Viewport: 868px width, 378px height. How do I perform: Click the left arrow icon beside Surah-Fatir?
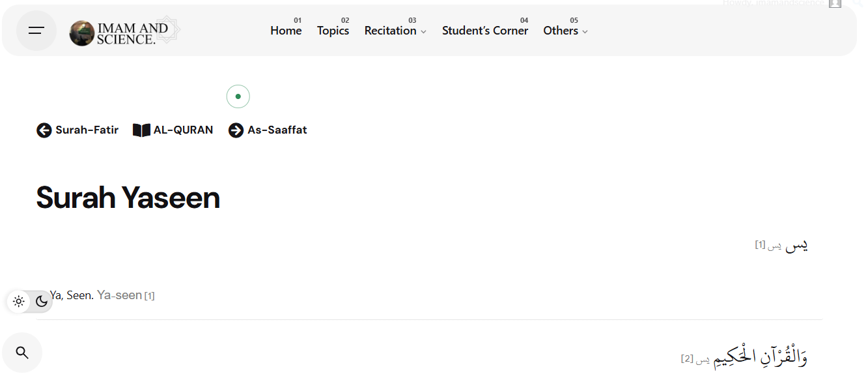point(44,130)
